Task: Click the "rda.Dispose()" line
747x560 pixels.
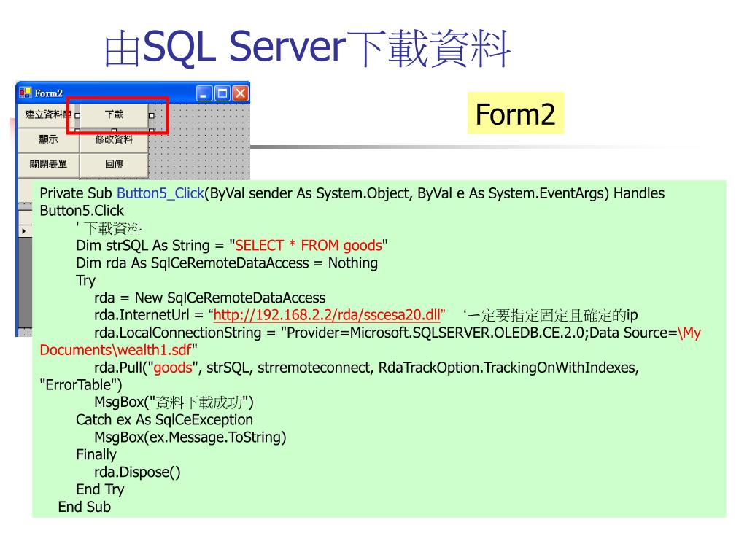Action: (x=137, y=472)
